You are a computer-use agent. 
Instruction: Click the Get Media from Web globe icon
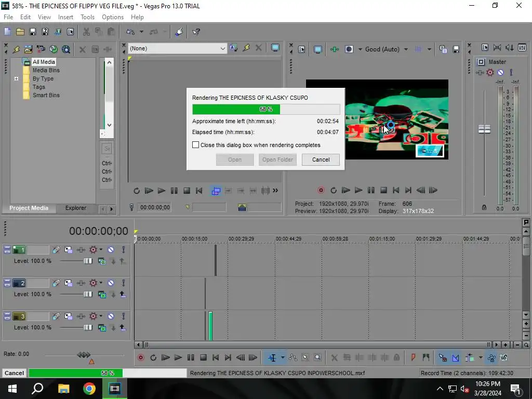54,49
